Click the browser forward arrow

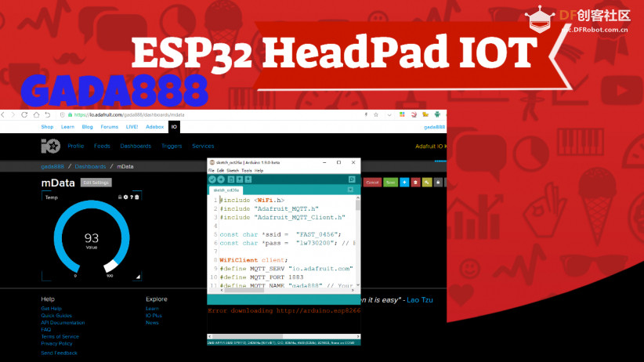13,115
